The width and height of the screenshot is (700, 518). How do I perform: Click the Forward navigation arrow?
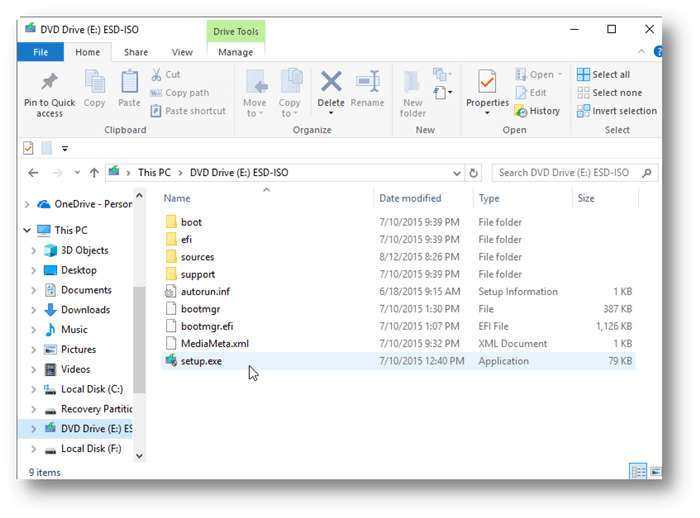(x=58, y=173)
